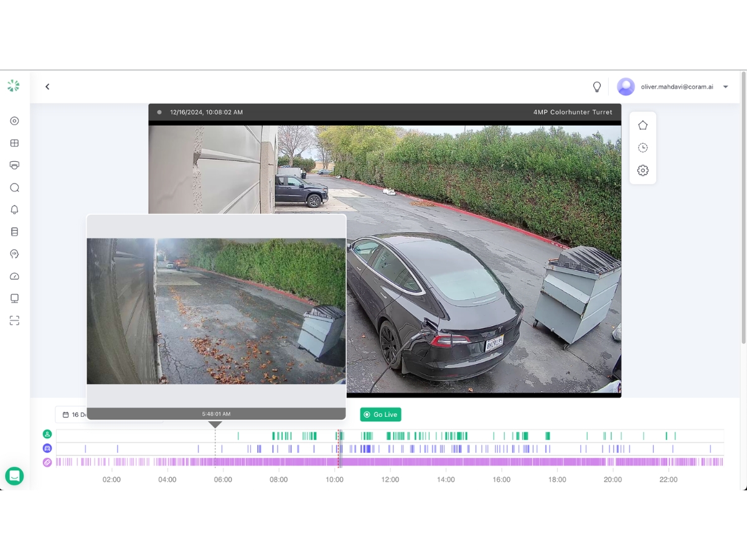Click the 22:00 label on the timeline axis
This screenshot has width=747, height=560.
point(669,480)
